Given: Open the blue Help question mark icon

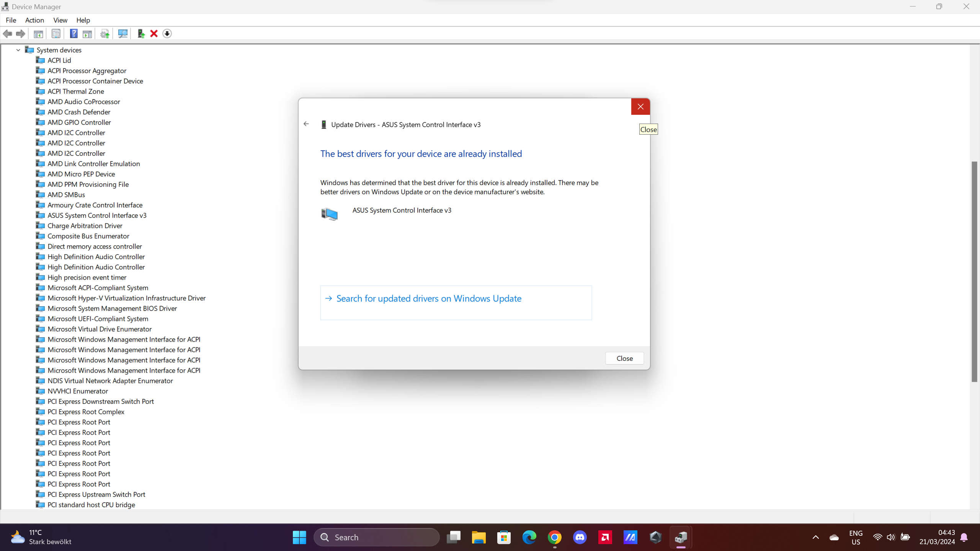Looking at the screenshot, I should [73, 34].
